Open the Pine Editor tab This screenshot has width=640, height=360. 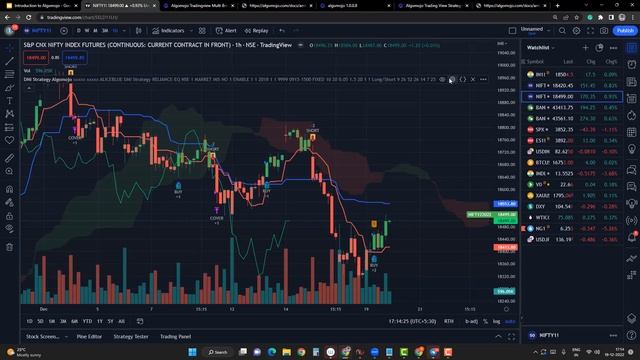[x=89, y=337]
